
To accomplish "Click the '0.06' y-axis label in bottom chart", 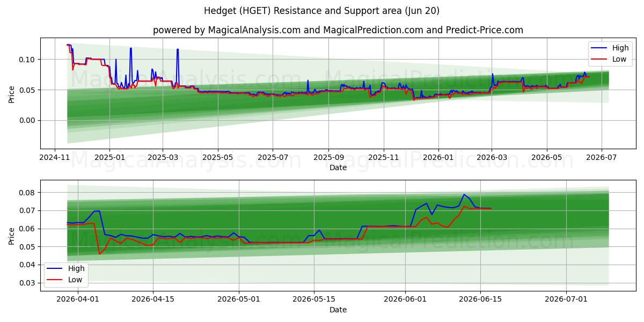I will [27, 229].
